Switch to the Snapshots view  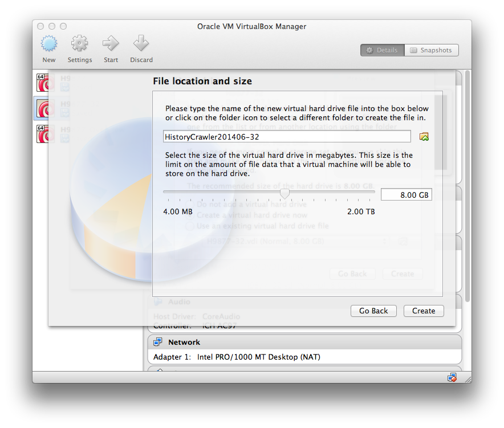[x=431, y=50]
